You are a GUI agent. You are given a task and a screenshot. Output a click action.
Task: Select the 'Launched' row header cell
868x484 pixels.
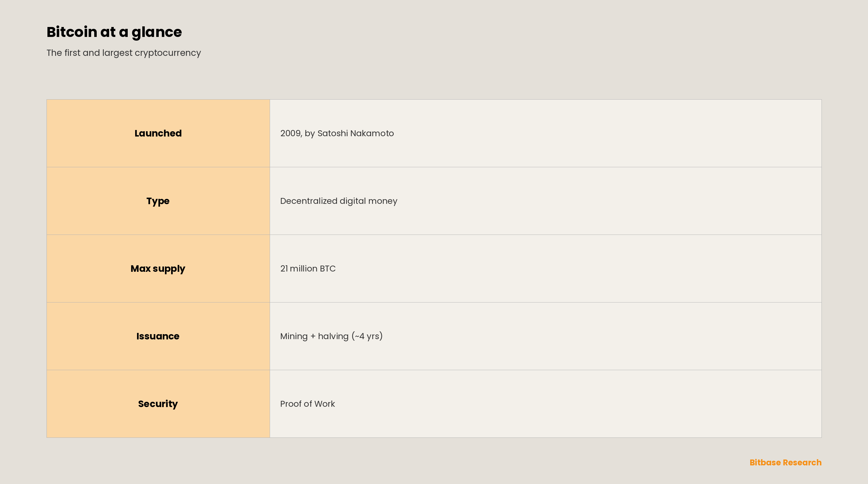coord(158,133)
